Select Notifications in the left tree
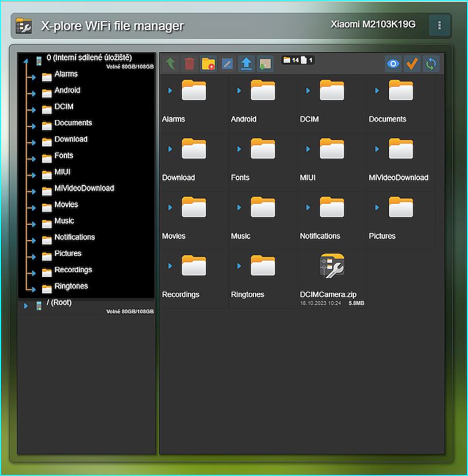This screenshot has width=468, height=476. pos(75,237)
